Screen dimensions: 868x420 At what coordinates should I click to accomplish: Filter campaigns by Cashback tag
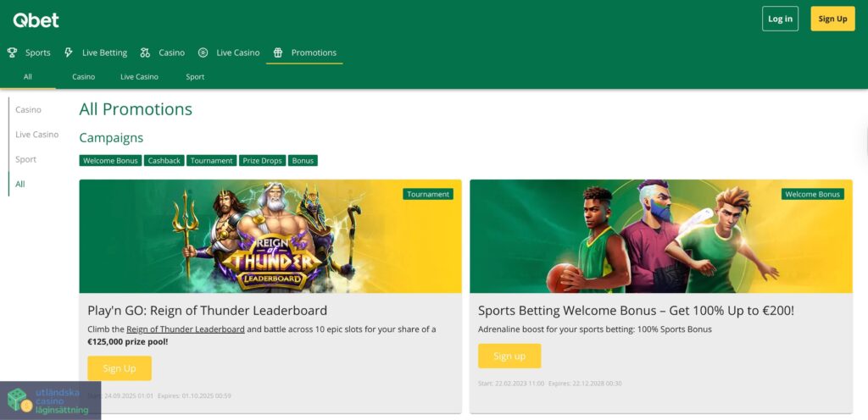tap(164, 161)
